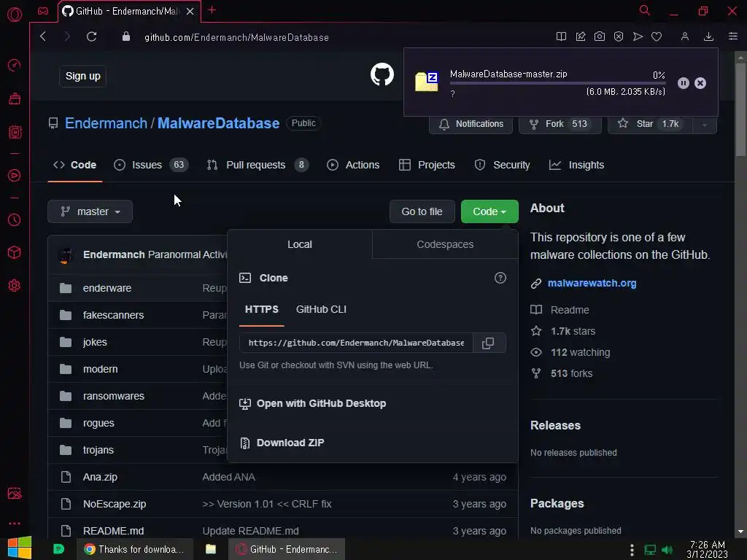Switch to the Local tab
Screen dimensions: 747x560
pos(300,244)
